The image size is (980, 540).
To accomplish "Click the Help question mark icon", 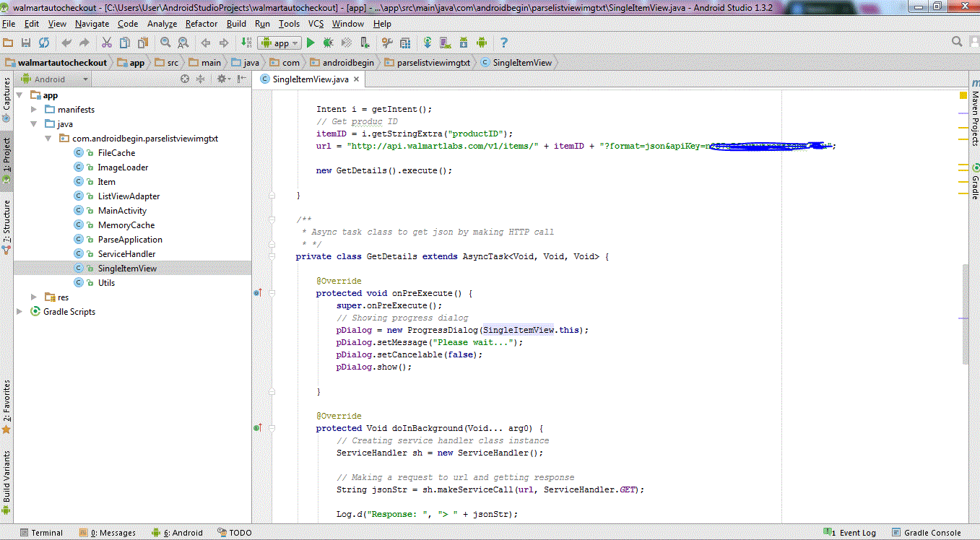I will (504, 43).
